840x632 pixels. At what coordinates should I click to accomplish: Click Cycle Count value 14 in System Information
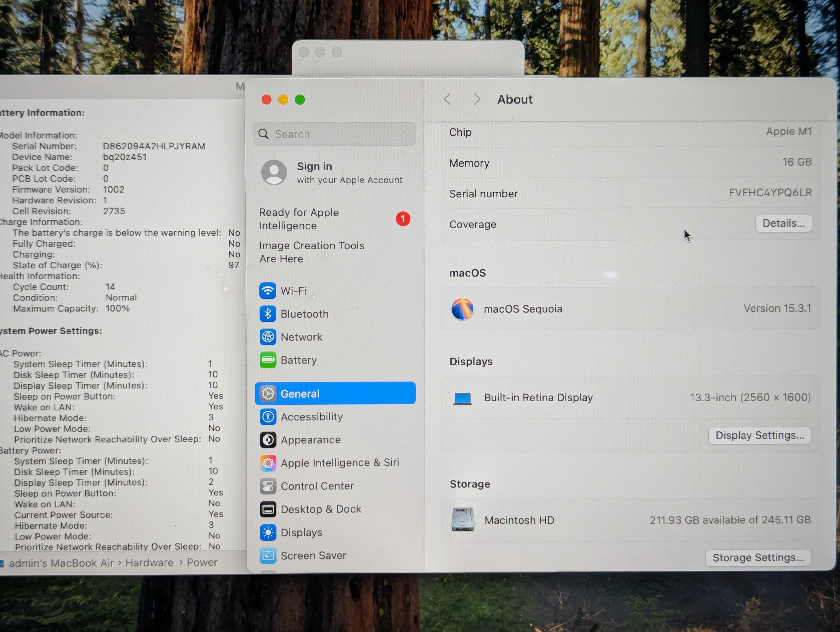tap(110, 286)
